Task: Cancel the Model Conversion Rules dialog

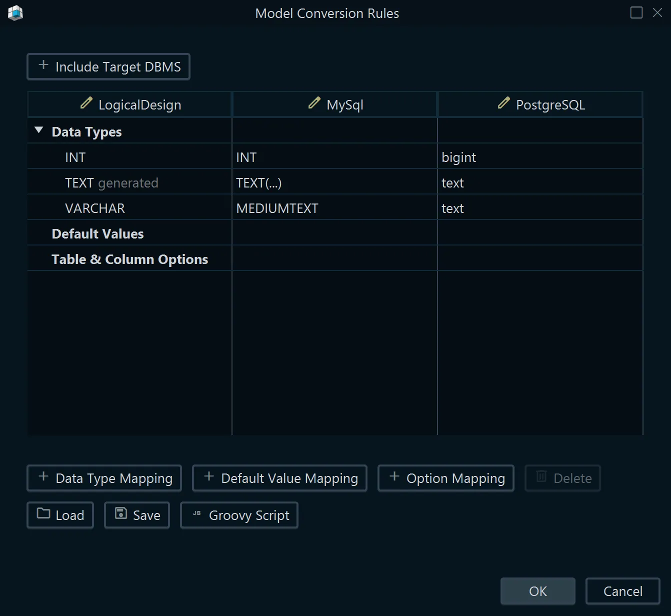Action: [x=623, y=591]
